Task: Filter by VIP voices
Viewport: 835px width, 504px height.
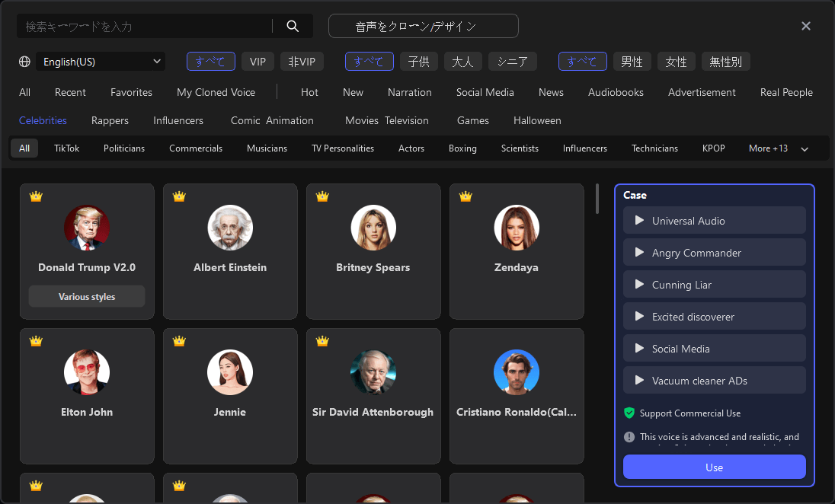Action: tap(258, 62)
